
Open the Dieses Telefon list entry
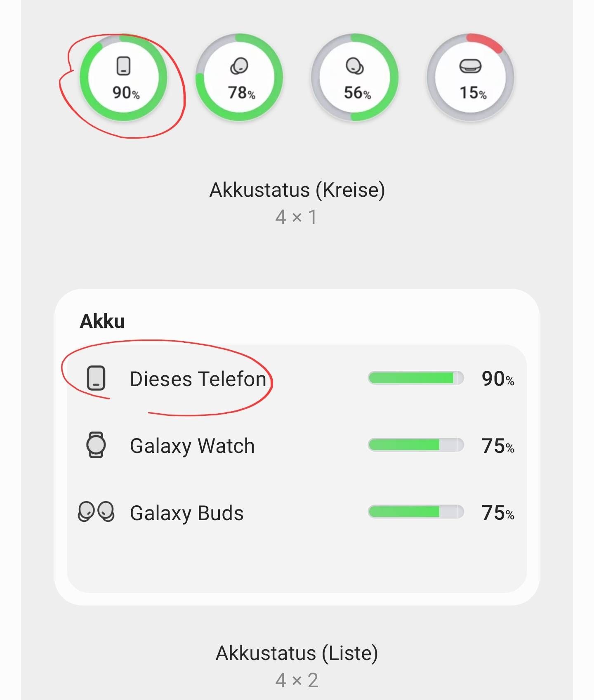pyautogui.click(x=297, y=378)
